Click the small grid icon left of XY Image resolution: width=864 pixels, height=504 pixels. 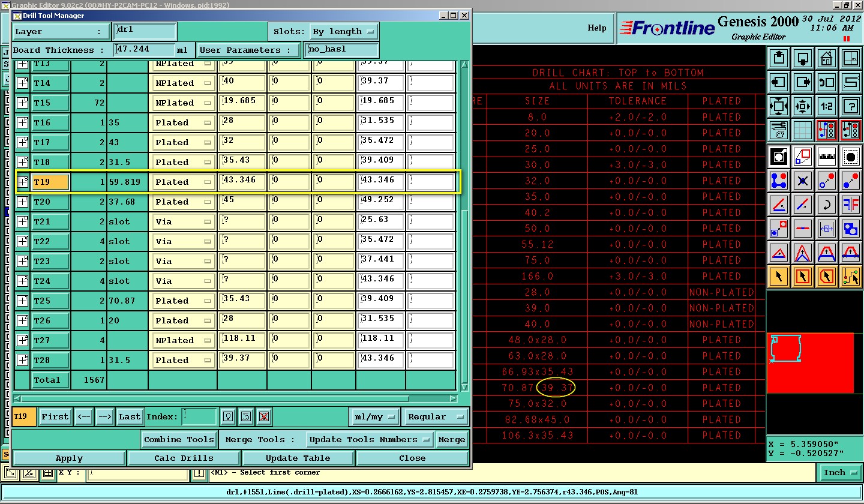[x=47, y=474]
